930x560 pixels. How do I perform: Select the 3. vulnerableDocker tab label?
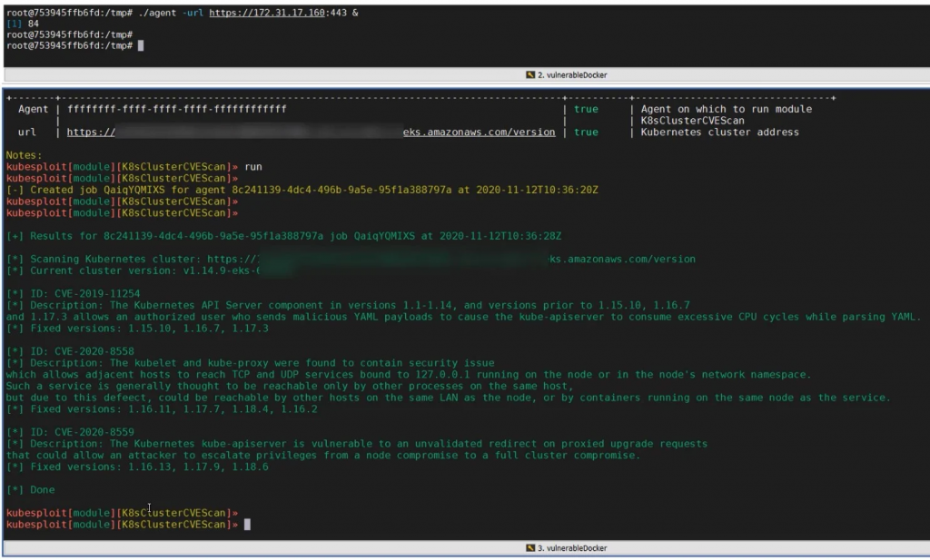tap(572, 548)
